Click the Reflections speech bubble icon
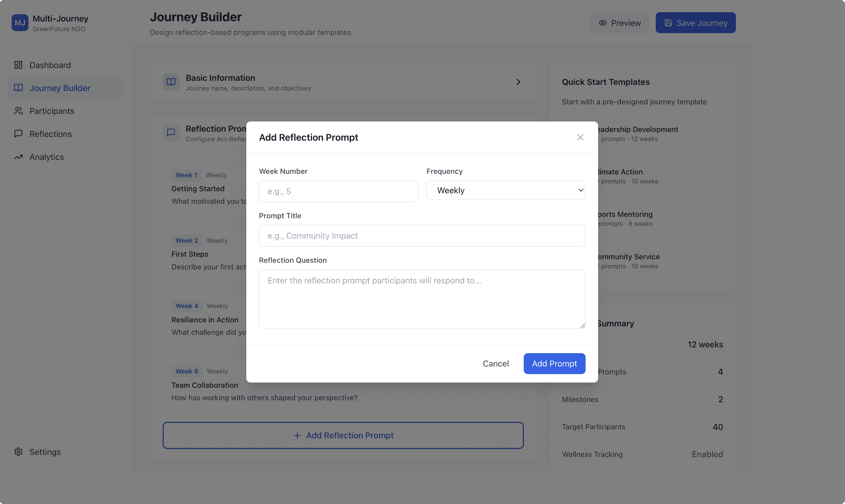This screenshot has height=504, width=845. tap(18, 134)
